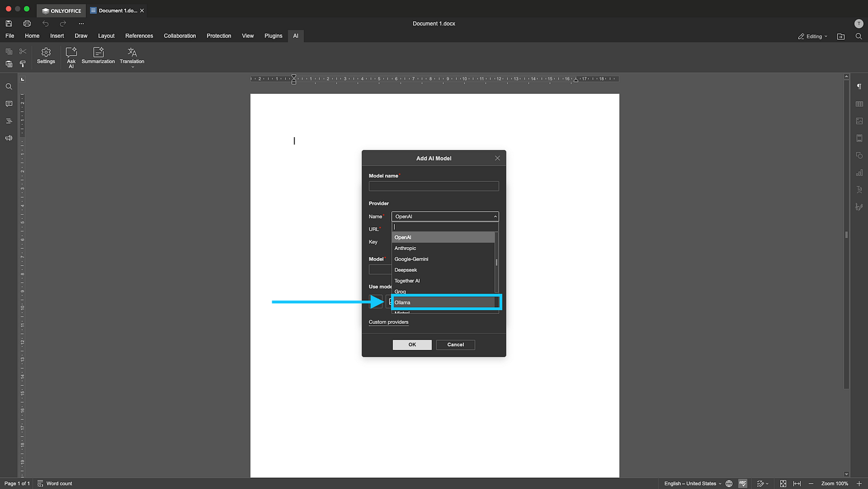Screen dimensions: 868x489
Task: Open the Custom providers link
Action: pyautogui.click(x=389, y=322)
